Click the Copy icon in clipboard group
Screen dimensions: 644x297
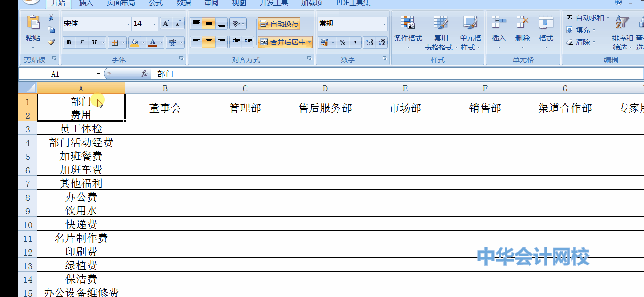(x=51, y=30)
